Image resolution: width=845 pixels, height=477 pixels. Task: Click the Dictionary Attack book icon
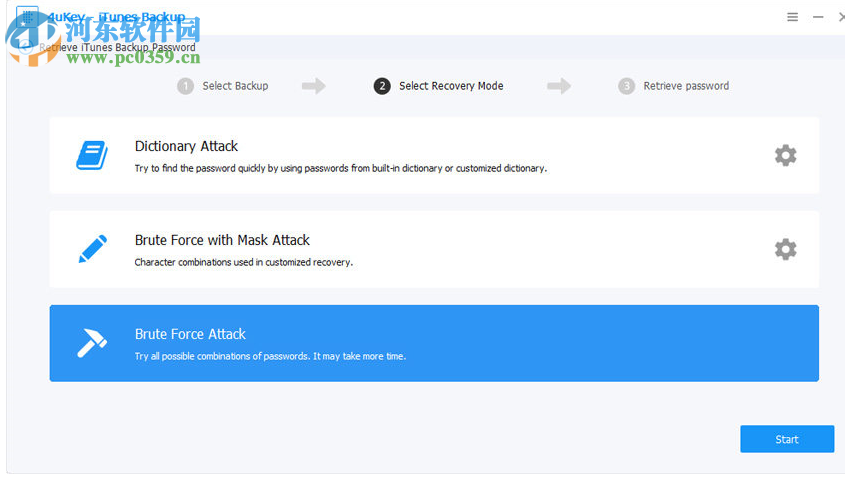(x=92, y=155)
